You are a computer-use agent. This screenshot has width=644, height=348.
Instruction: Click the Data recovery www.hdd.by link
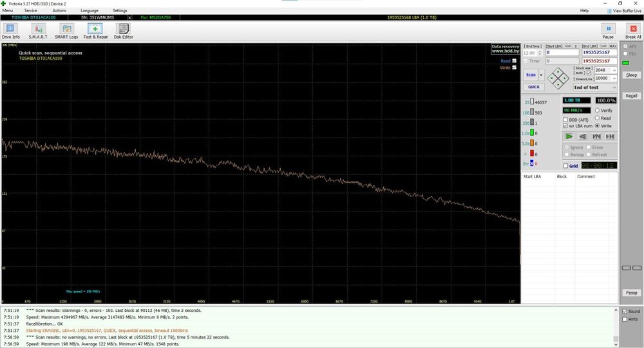pyautogui.click(x=506, y=49)
